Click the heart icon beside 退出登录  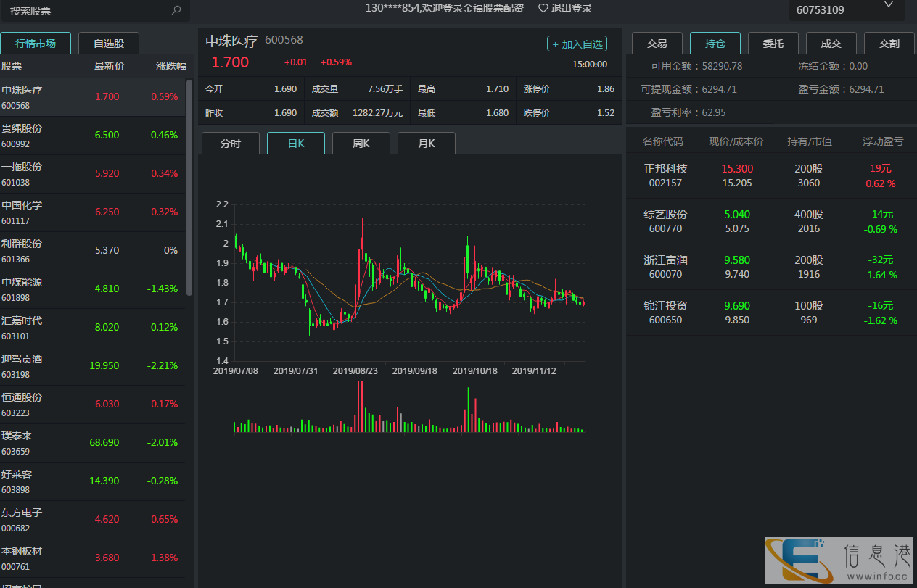(542, 7)
